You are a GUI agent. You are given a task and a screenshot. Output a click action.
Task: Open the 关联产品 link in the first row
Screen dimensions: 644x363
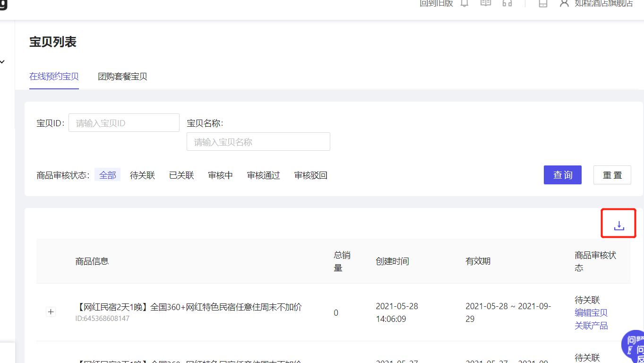tap(591, 326)
